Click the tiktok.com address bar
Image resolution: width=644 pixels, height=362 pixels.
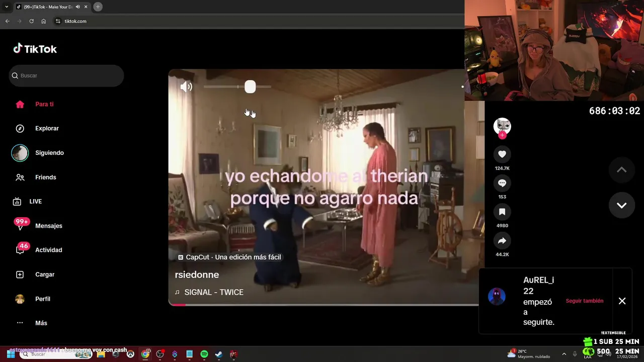258,21
